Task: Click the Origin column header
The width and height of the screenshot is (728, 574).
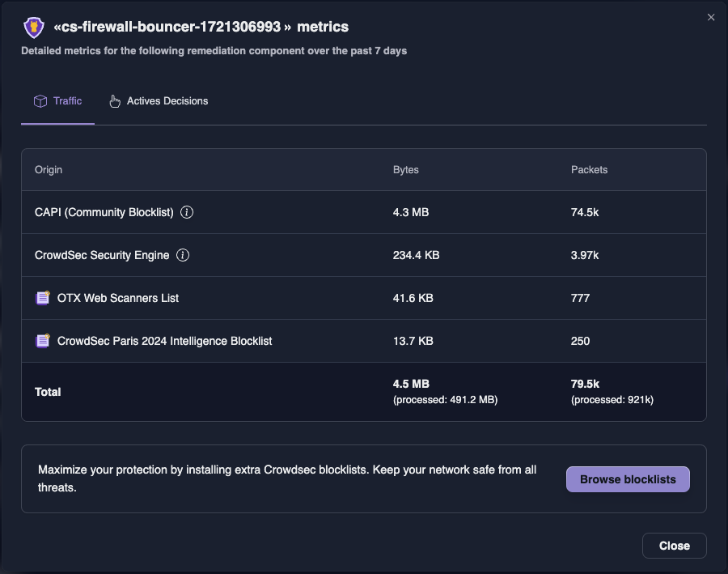Action: pyautogui.click(x=49, y=170)
